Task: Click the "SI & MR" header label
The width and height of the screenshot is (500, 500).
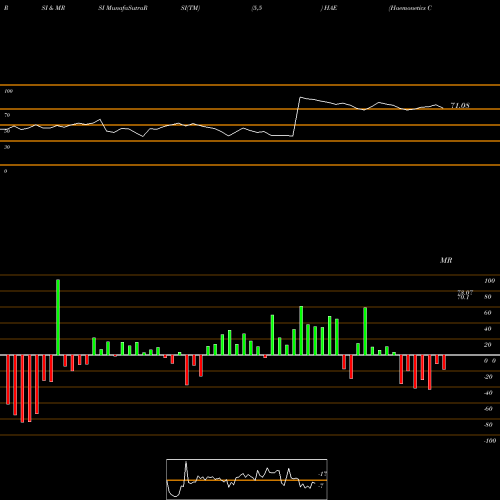Action: (x=53, y=8)
